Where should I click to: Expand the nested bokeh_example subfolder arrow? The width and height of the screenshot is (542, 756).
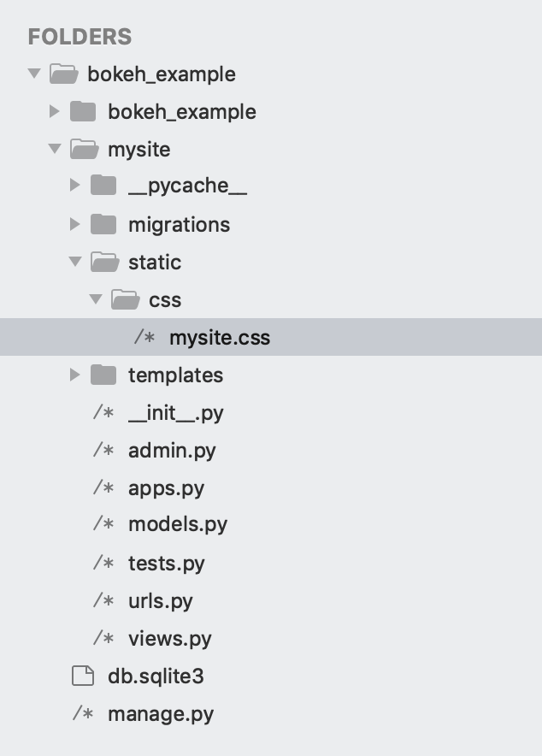click(55, 111)
